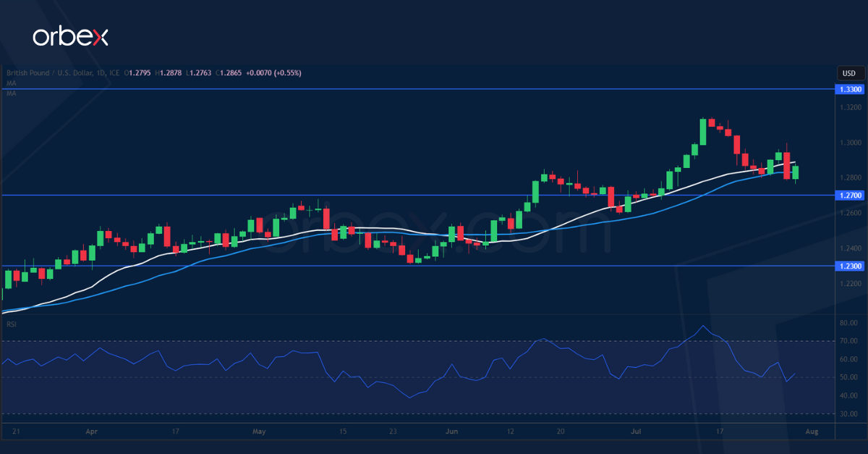Click the 1.2800 price axis label
Screen dimensions: 868x454
click(x=849, y=177)
